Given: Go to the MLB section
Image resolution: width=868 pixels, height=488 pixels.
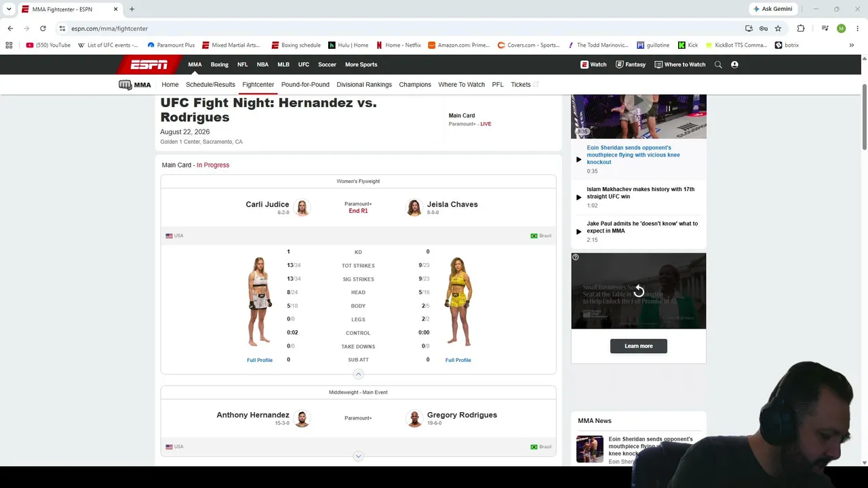Looking at the screenshot, I should pyautogui.click(x=283, y=64).
